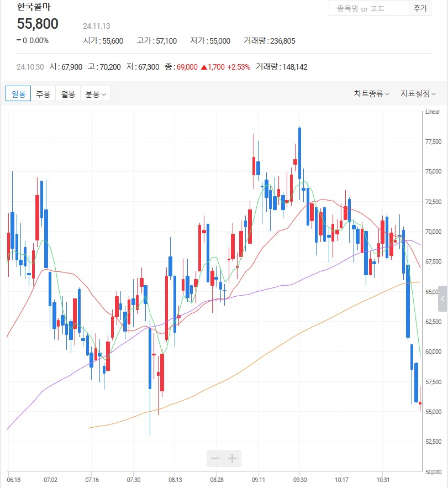The image size is (448, 488).
Task: Open the 지표설정 indicator settings dropdown
Action: [418, 94]
